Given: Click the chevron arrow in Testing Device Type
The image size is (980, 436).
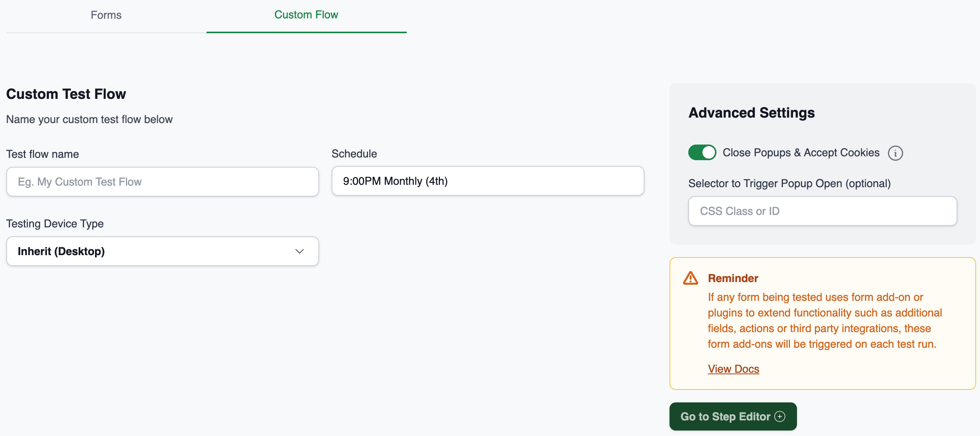Looking at the screenshot, I should pyautogui.click(x=299, y=251).
